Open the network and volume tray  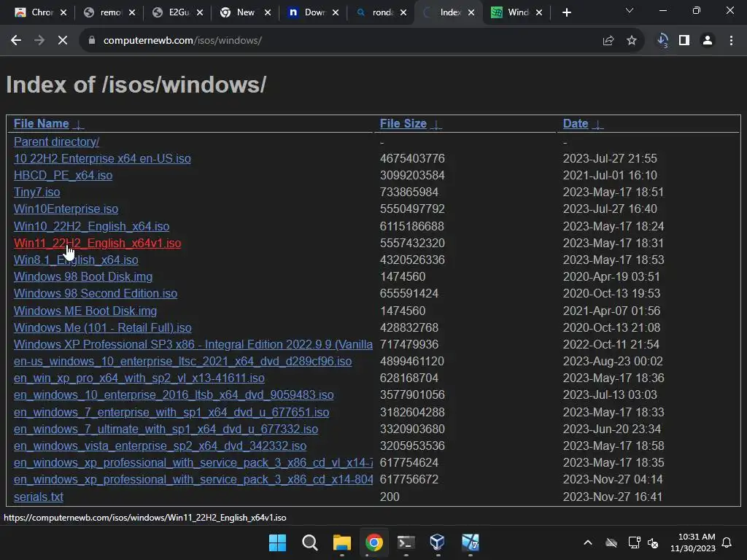643,542
